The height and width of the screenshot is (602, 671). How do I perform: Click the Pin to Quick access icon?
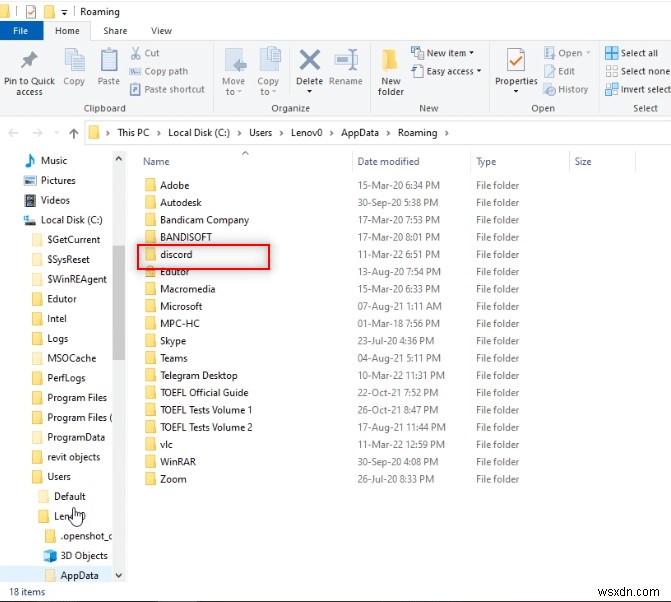[x=29, y=60]
